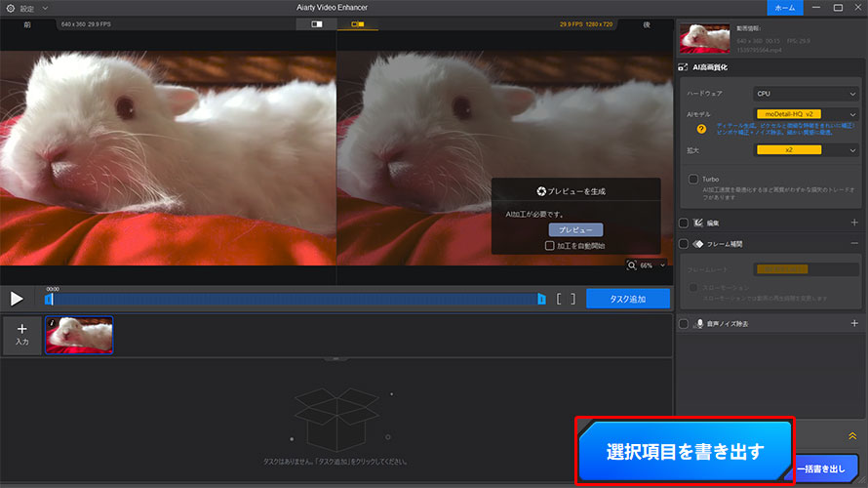Click the AI高画質化 section icon
Image resolution: width=868 pixels, height=488 pixels.
pos(683,67)
